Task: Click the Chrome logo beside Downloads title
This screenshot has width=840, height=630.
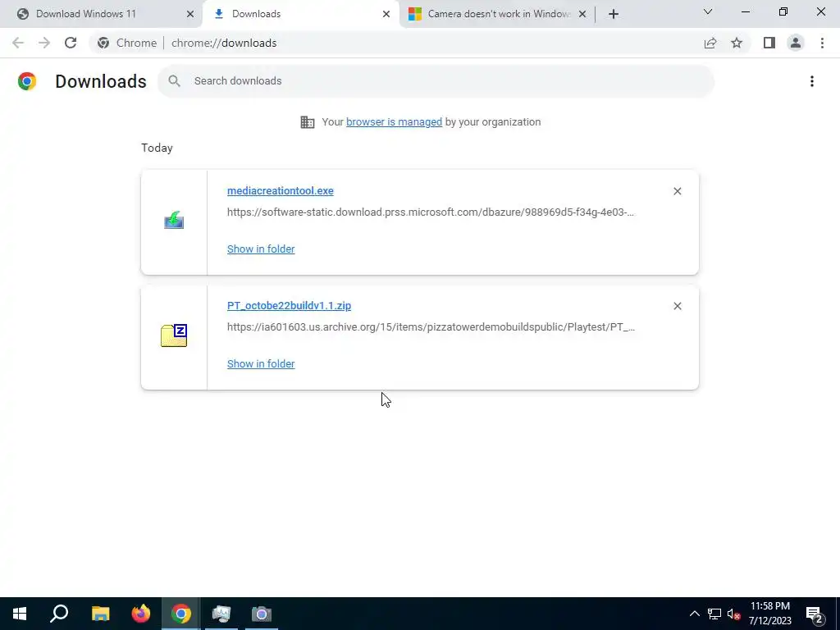Action: point(27,81)
